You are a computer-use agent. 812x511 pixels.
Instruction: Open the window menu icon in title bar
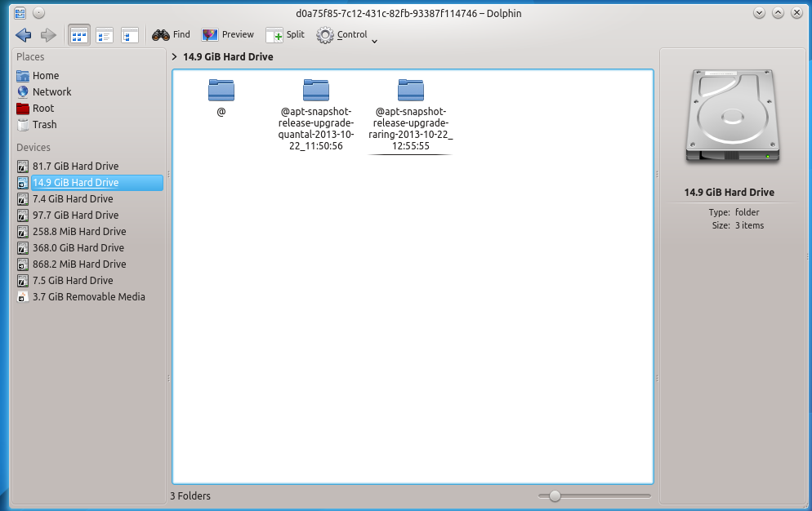20,13
